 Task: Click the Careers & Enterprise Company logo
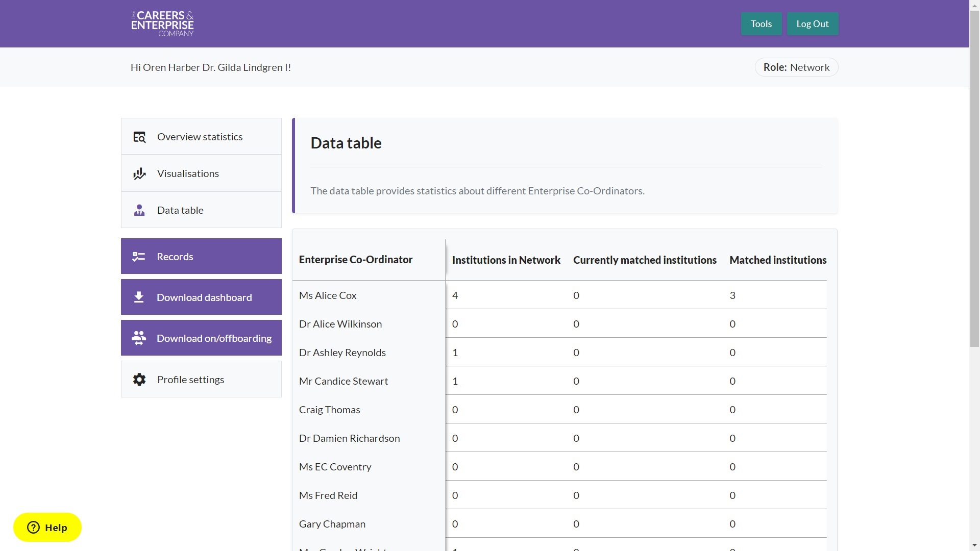162,23
